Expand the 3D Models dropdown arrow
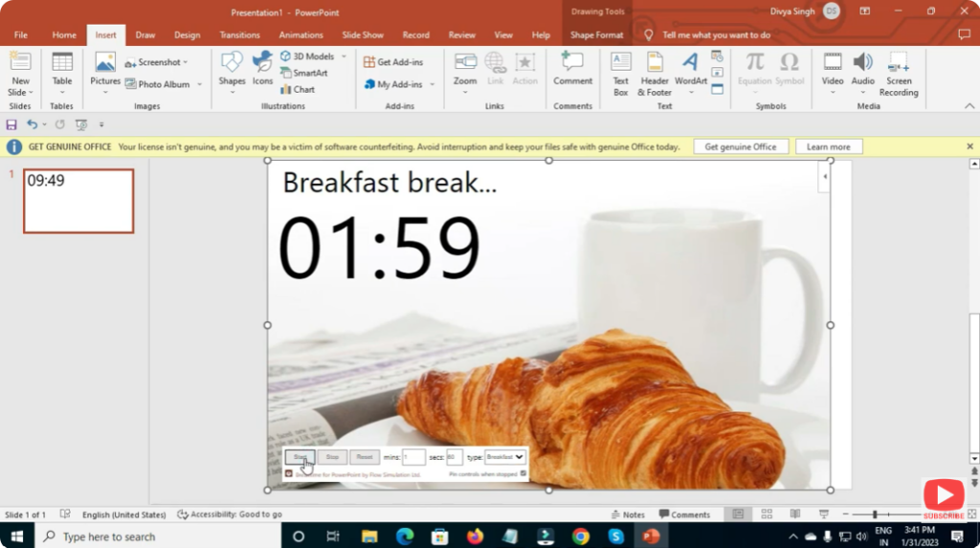Screen dimensions: 980x548 point(344,56)
